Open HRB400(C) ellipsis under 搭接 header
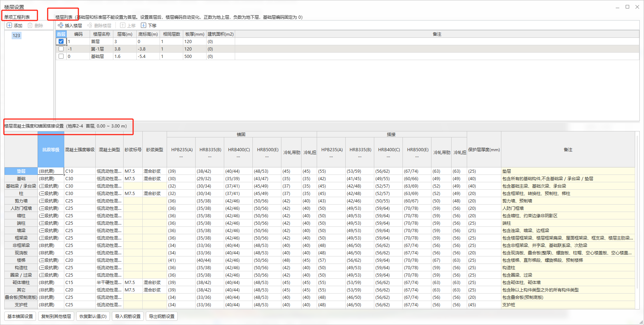 point(389,156)
